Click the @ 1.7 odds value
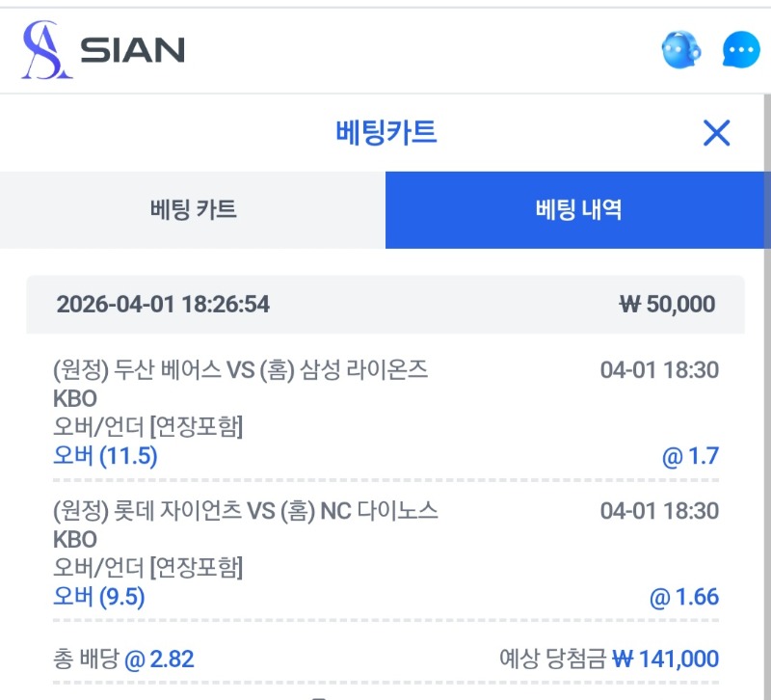The width and height of the screenshot is (771, 700). coord(690,456)
